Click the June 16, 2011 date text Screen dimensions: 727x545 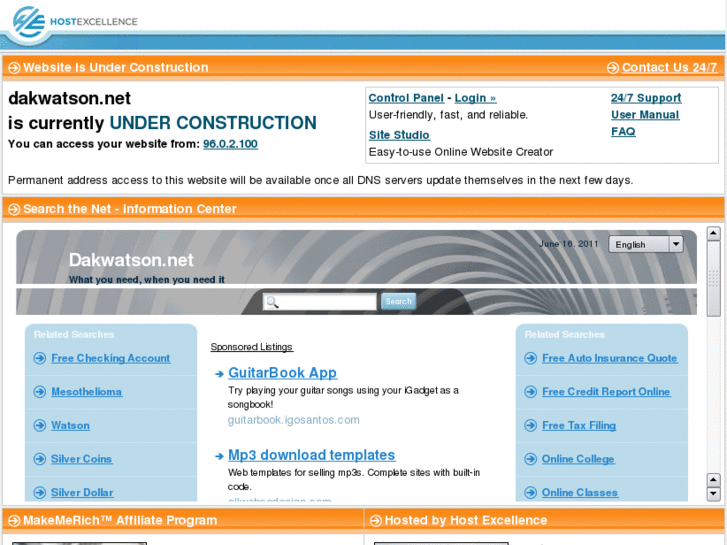pos(569,244)
